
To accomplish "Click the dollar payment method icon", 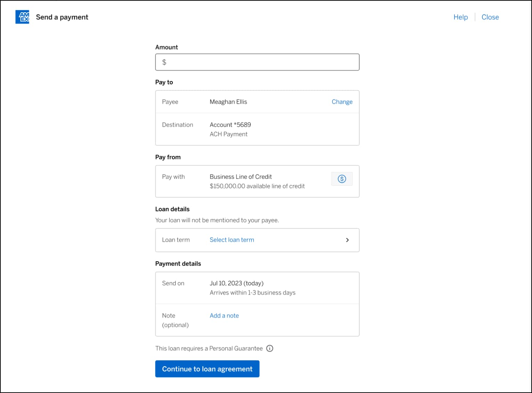I will (342, 179).
